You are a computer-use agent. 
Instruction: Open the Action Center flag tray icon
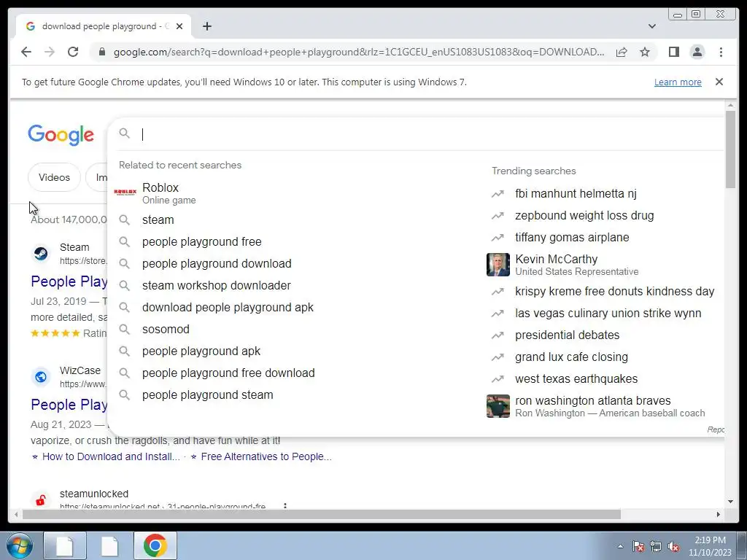pos(638,546)
